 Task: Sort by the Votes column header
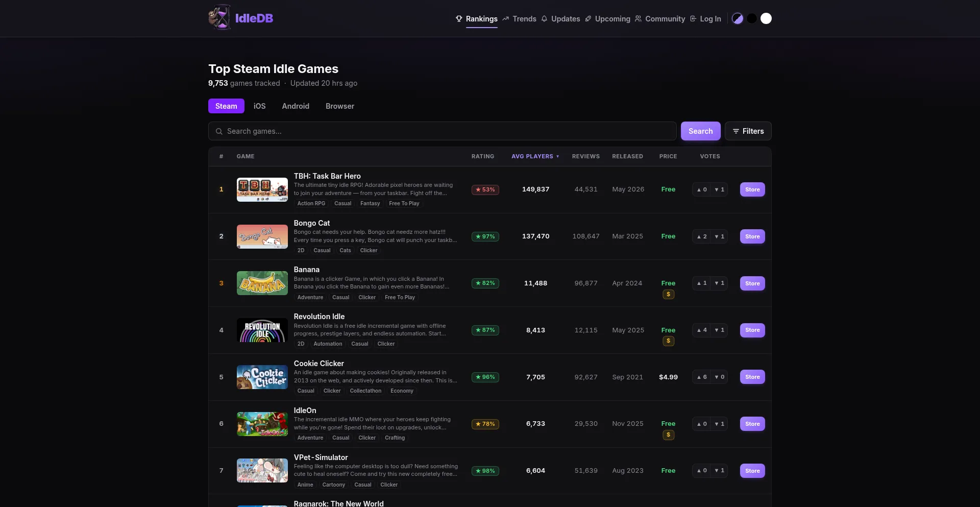click(x=710, y=156)
